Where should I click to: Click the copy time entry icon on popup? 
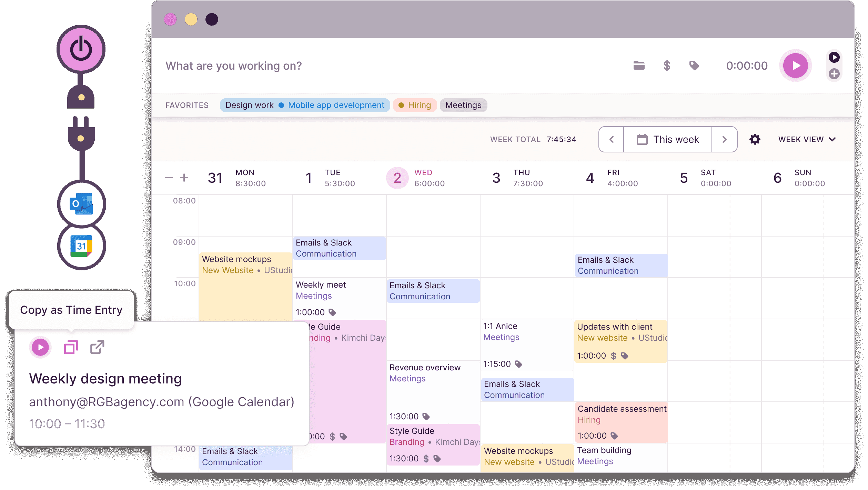pos(70,347)
